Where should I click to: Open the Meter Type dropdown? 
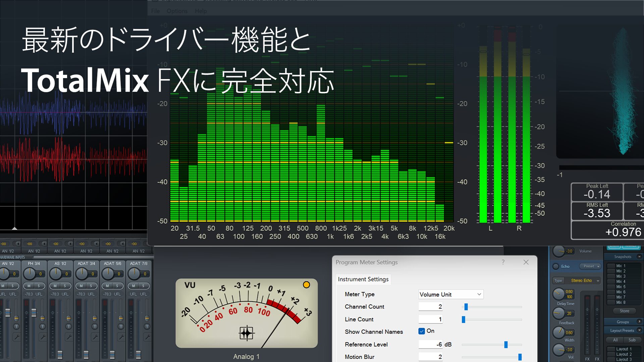(x=450, y=294)
